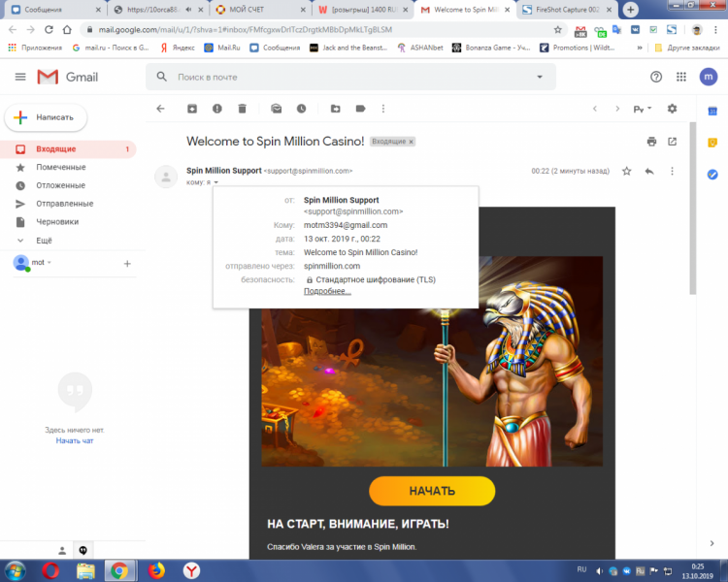Click the search magnifier icon in Gmail

(161, 77)
